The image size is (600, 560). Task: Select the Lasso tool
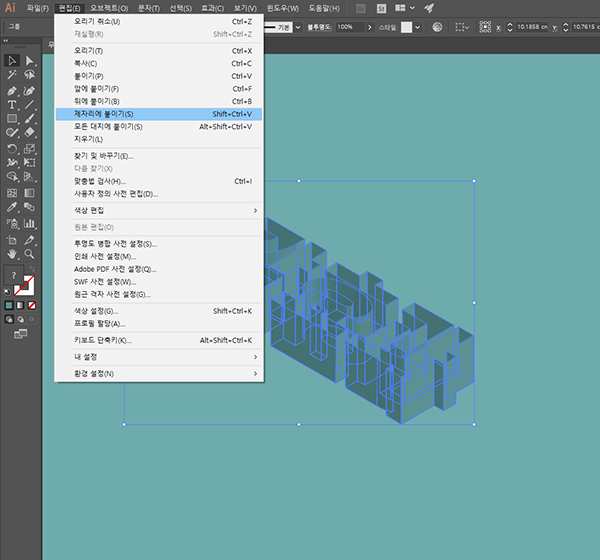[x=29, y=75]
